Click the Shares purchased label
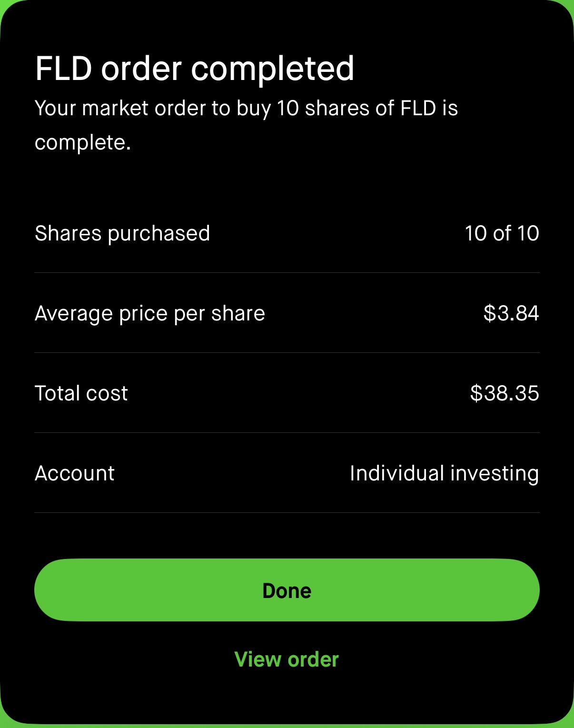574x728 pixels. pos(122,233)
